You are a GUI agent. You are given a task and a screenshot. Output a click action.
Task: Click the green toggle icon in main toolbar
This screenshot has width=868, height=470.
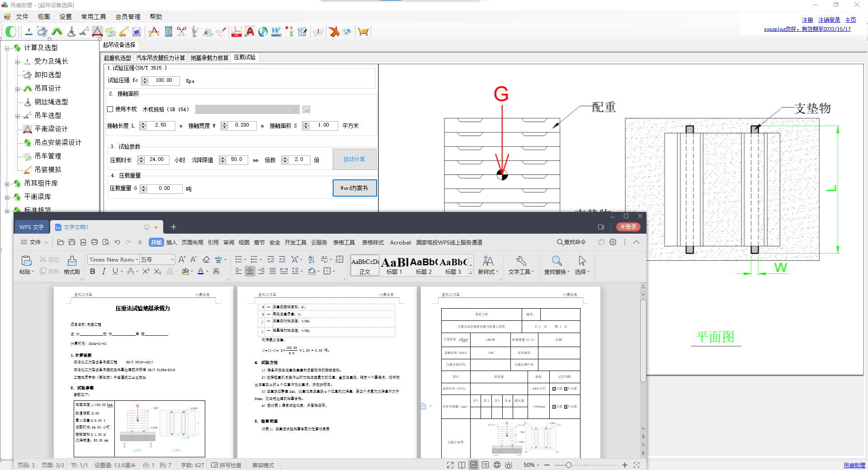tap(11, 32)
